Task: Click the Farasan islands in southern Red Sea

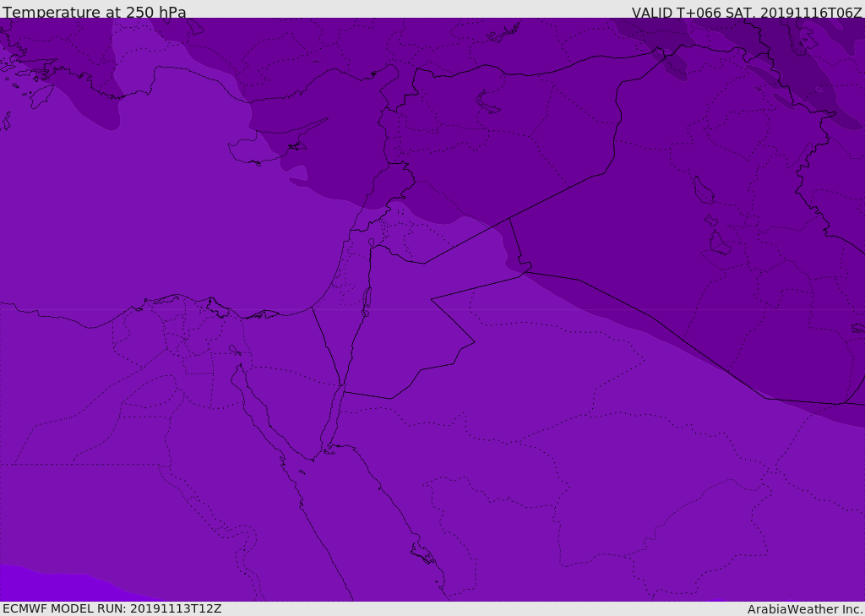Action: coord(424,553)
